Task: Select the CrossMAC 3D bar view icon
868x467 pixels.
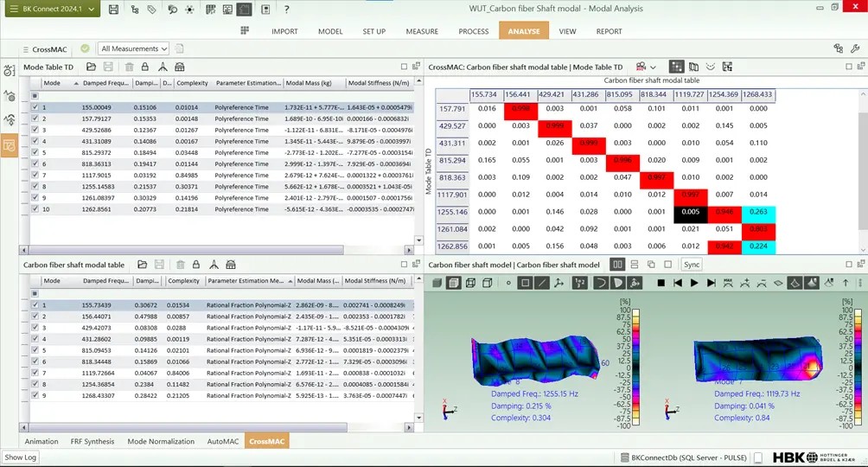Action: click(693, 67)
